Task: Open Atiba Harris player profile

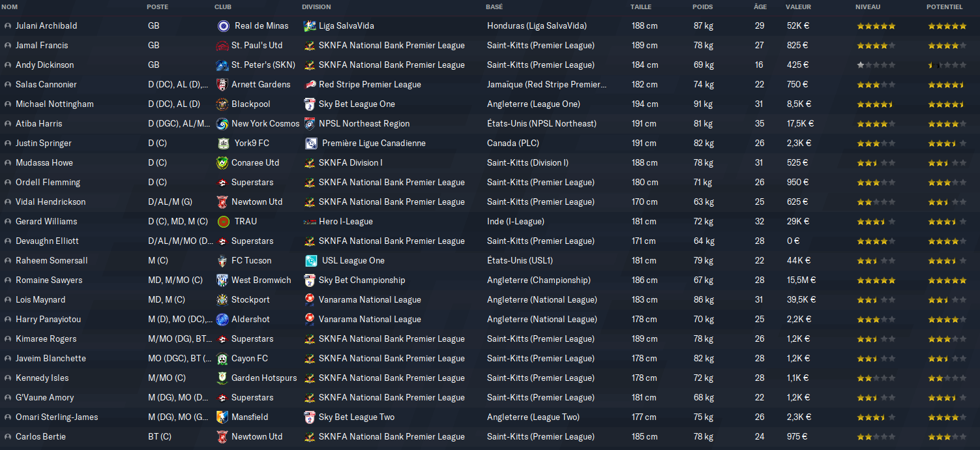Action: [39, 124]
